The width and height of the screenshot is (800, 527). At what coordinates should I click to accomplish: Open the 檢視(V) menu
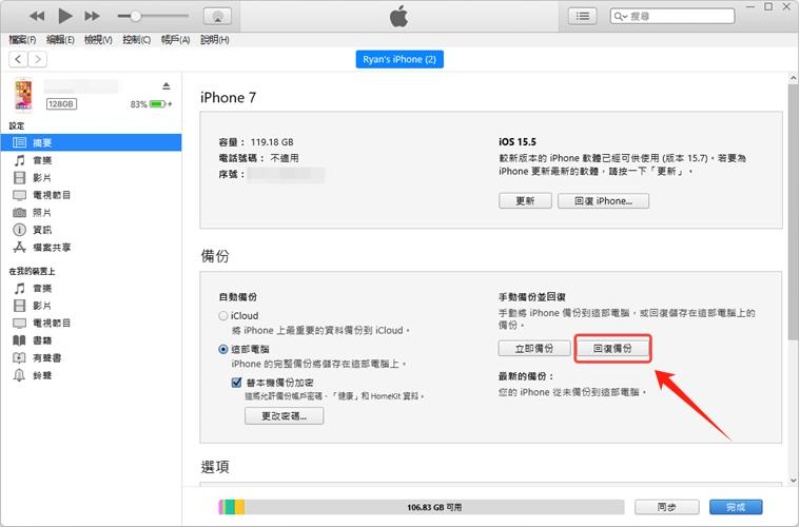(98, 39)
